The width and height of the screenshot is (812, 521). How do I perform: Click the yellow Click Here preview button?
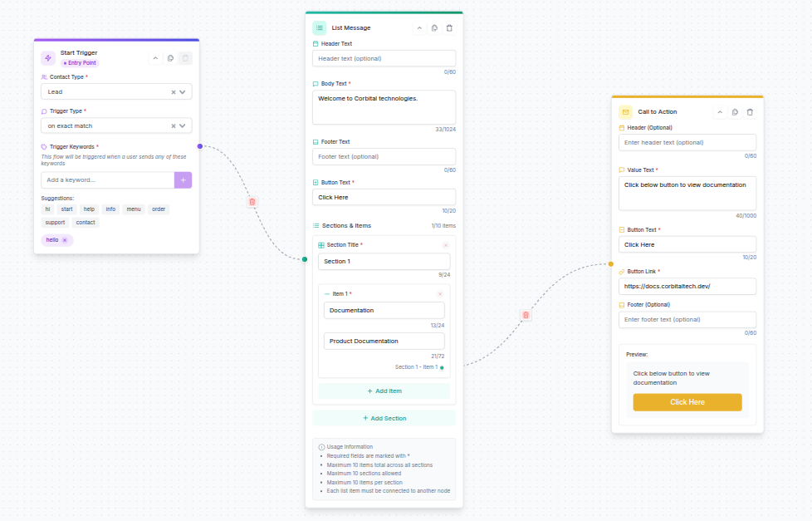tap(687, 402)
